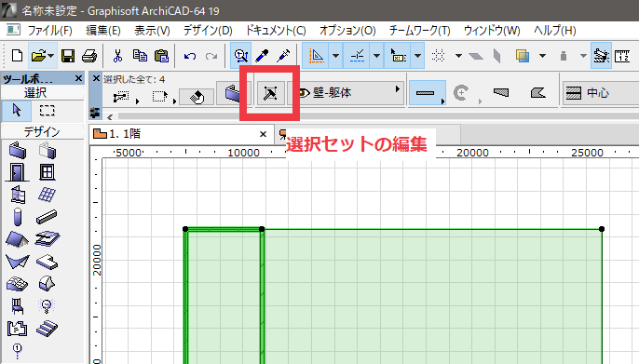The width and height of the screenshot is (639, 364).
Task: Select the Window tool
Action: pos(47,172)
